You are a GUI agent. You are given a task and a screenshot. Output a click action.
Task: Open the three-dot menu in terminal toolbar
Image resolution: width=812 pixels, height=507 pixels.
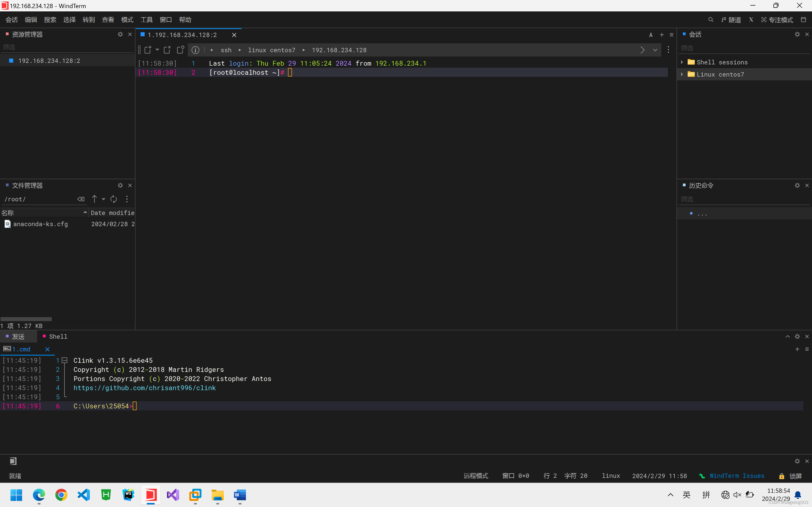[x=668, y=50]
